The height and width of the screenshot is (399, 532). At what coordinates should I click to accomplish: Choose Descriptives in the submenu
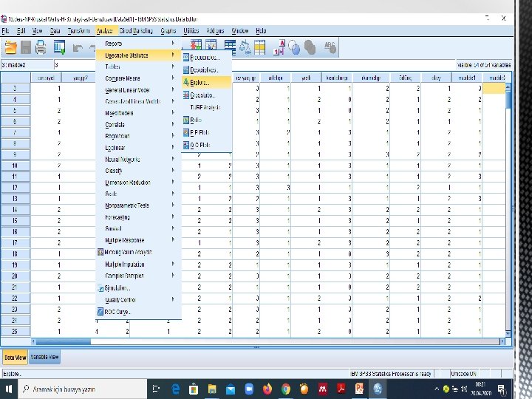coord(207,70)
